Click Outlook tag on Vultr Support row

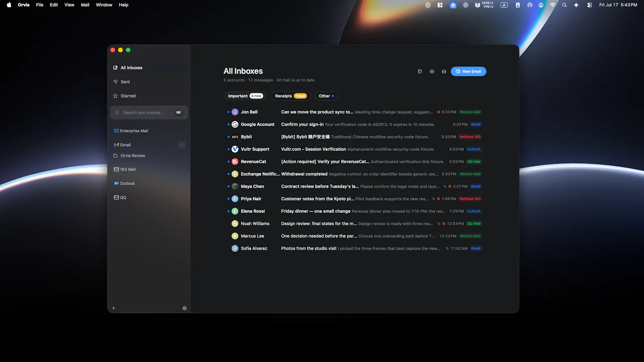click(x=474, y=149)
